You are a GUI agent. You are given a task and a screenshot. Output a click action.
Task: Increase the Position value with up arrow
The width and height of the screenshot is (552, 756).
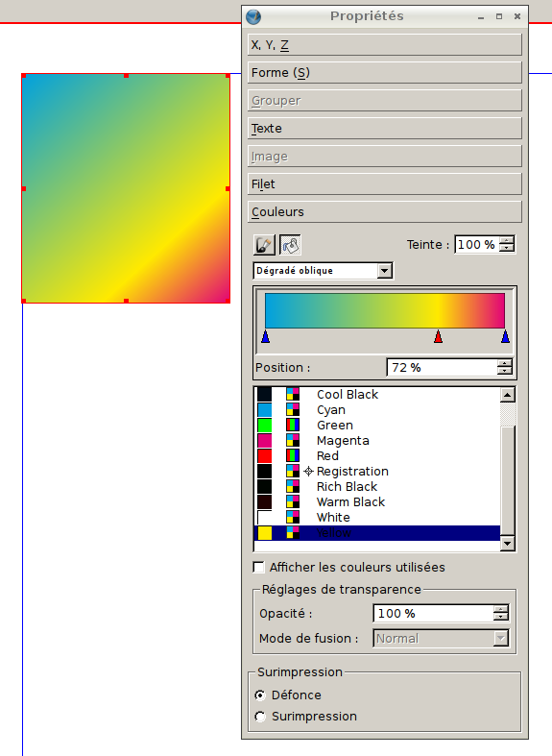point(504,363)
